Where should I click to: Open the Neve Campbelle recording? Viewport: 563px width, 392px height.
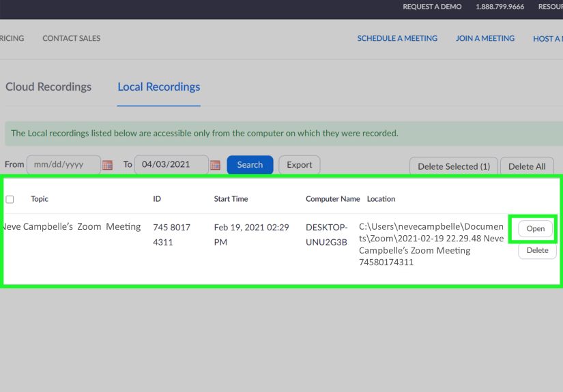[535, 228]
